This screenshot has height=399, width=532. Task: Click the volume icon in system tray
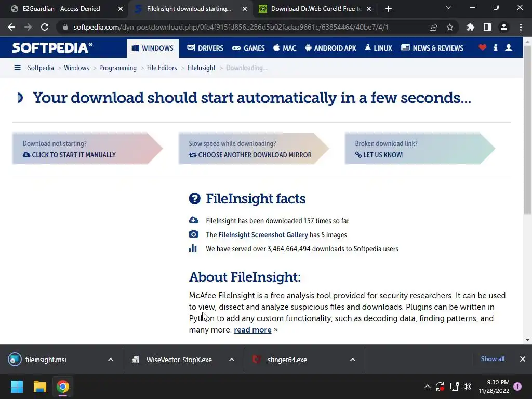[467, 387]
